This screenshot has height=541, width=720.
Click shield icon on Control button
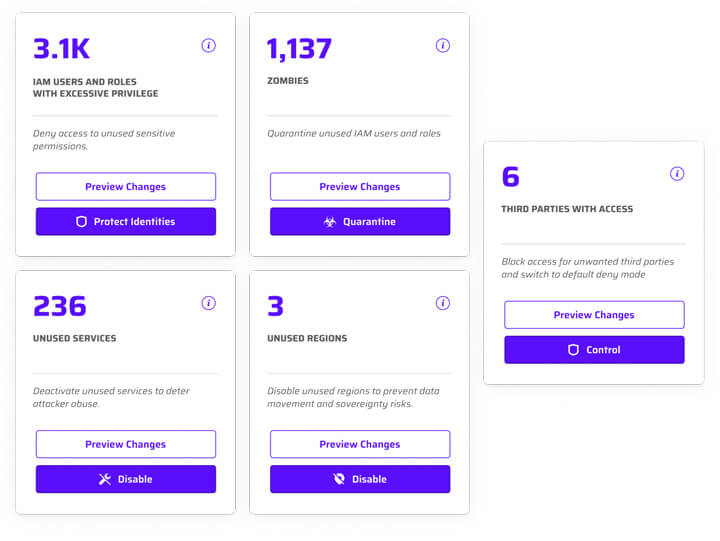pos(574,350)
